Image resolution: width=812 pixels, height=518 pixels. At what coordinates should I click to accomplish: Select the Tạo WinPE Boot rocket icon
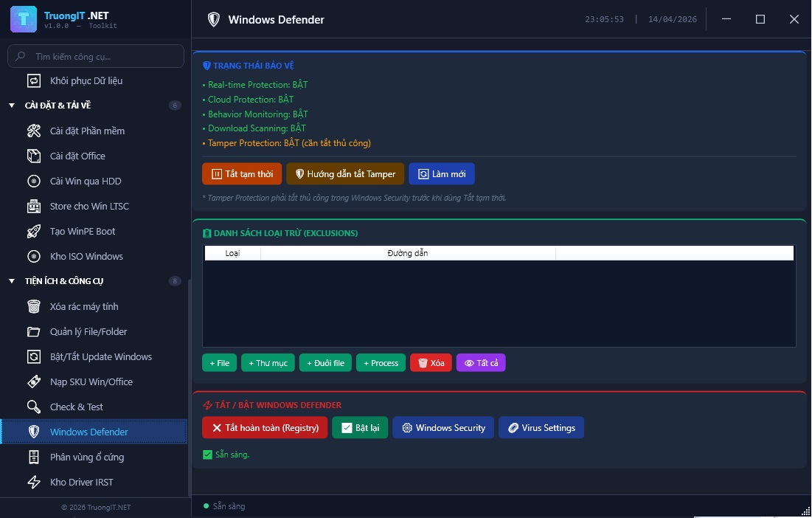coord(34,232)
